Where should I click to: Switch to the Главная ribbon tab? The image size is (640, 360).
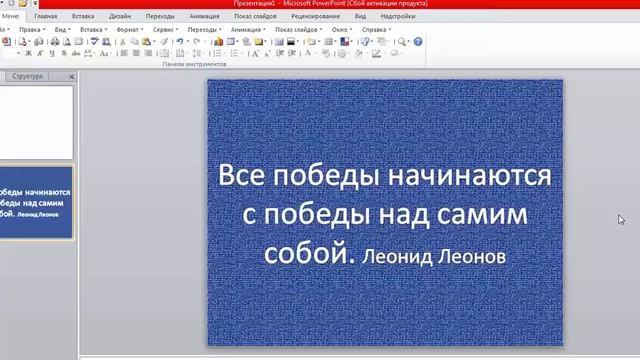(x=46, y=16)
